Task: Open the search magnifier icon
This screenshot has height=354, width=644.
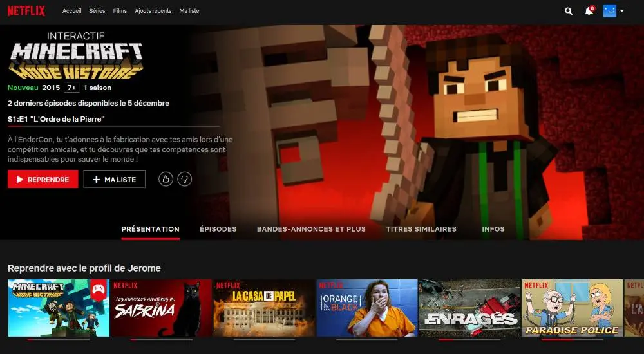Action: [569, 11]
